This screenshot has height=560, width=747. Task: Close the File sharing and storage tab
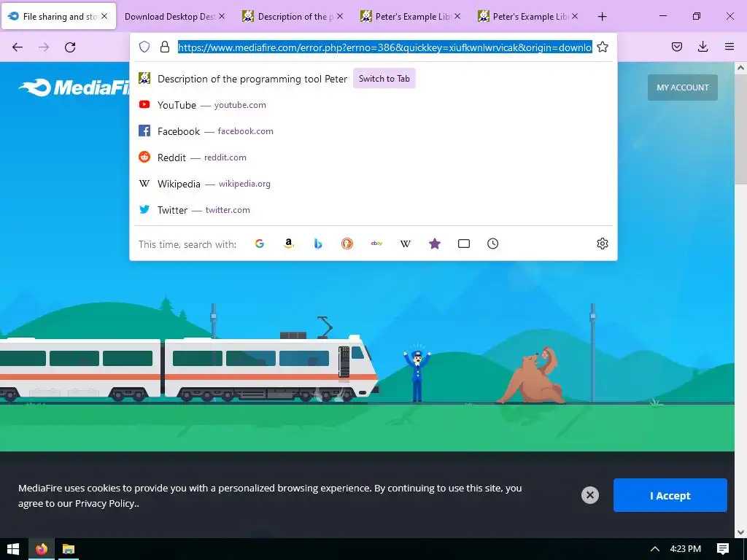[x=104, y=16]
